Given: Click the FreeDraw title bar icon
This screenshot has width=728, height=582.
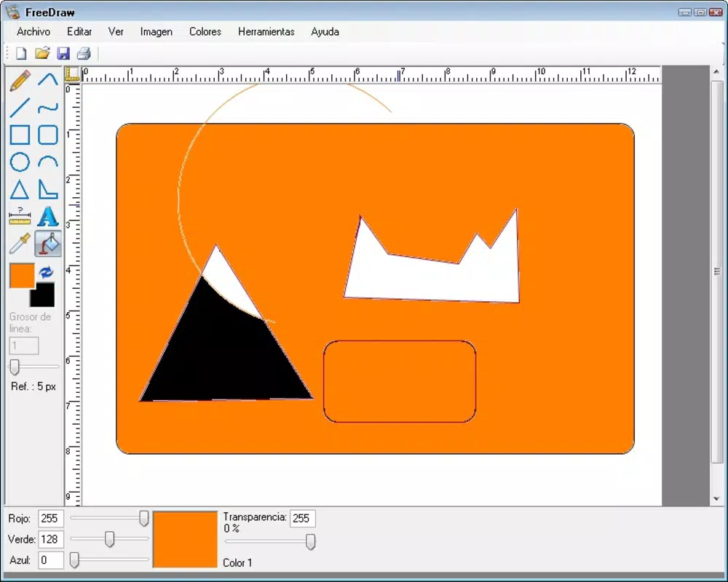Looking at the screenshot, I should (x=13, y=12).
